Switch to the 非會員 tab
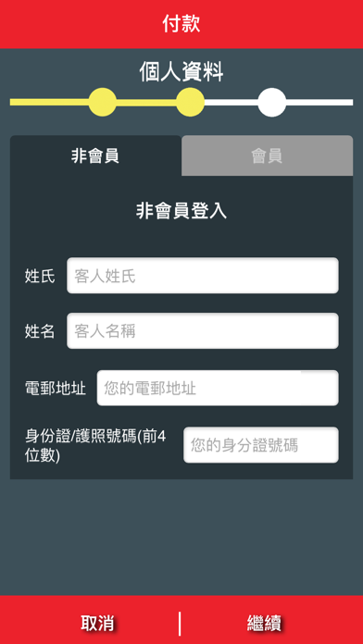Viewport: 363px width, 644px height. coord(95,155)
